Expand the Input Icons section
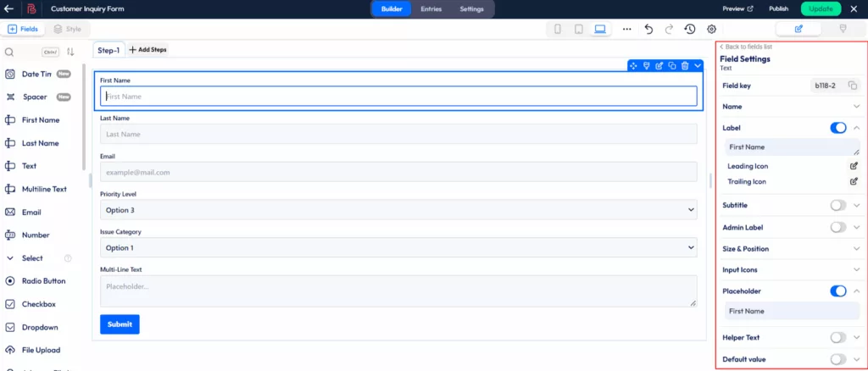This screenshot has width=868, height=371. (x=856, y=270)
